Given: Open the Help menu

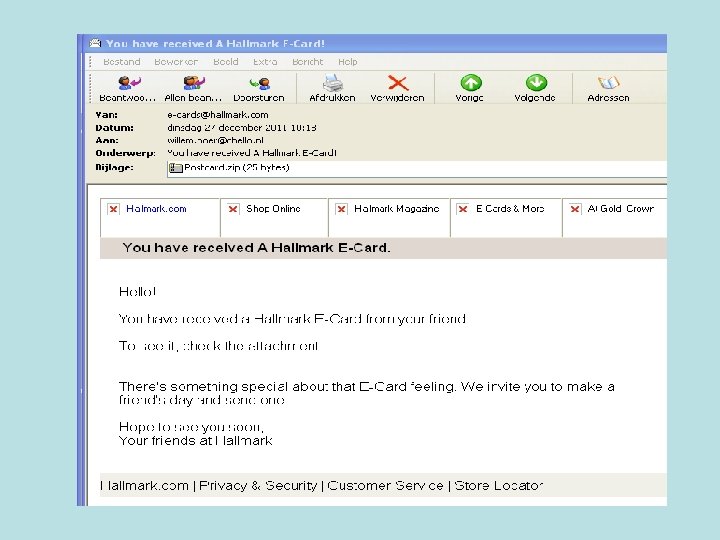Looking at the screenshot, I should point(348,62).
